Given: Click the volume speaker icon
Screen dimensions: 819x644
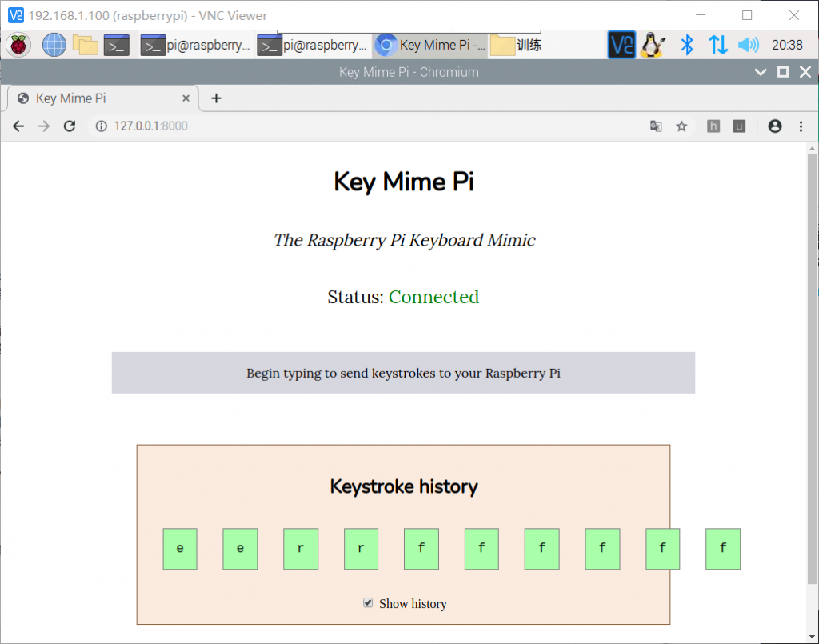Looking at the screenshot, I should point(748,46).
